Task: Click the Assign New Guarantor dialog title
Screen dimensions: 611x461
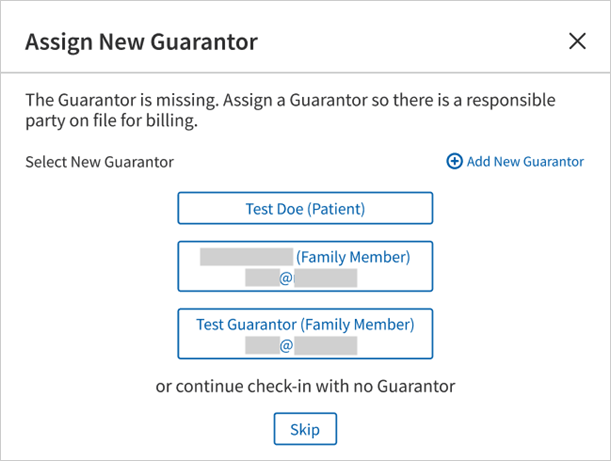Action: [141, 42]
